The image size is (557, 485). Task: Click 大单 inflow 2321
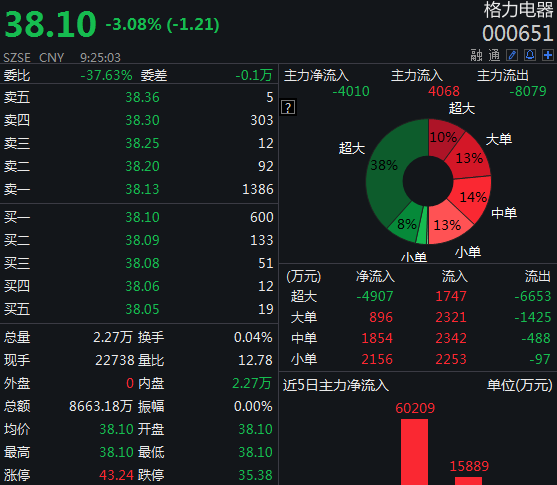[451, 317]
